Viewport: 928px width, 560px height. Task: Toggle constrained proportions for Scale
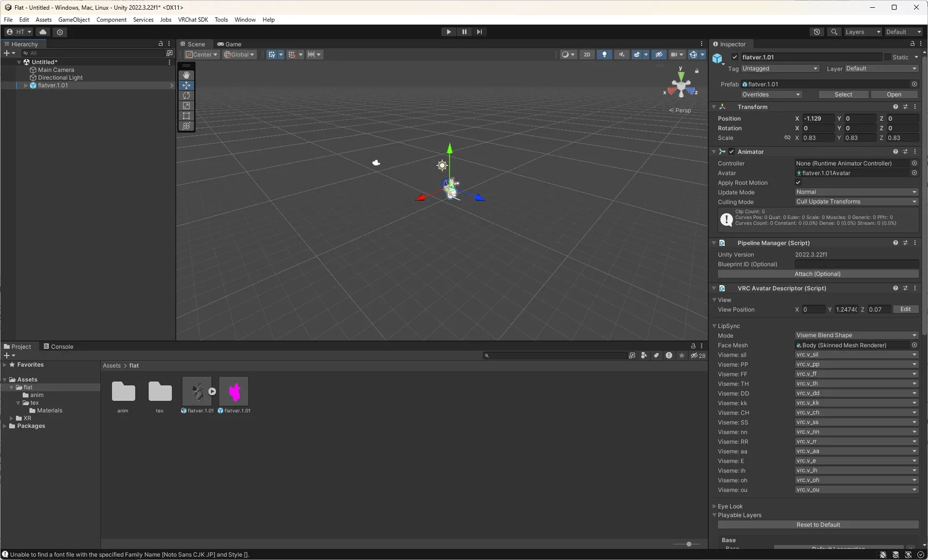coord(787,138)
